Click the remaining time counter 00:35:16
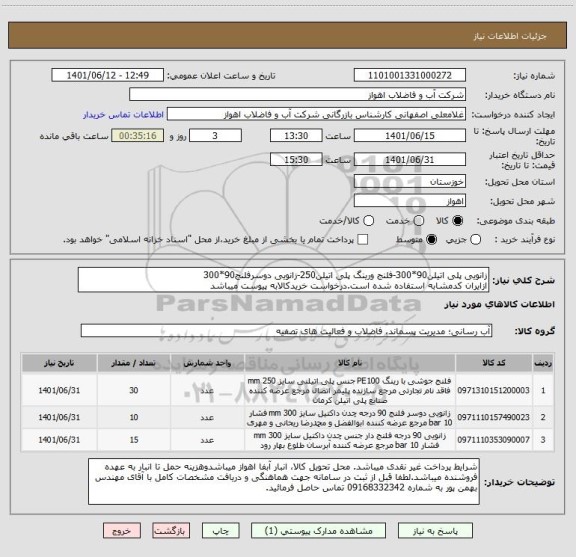576x557 pixels. coord(137,136)
